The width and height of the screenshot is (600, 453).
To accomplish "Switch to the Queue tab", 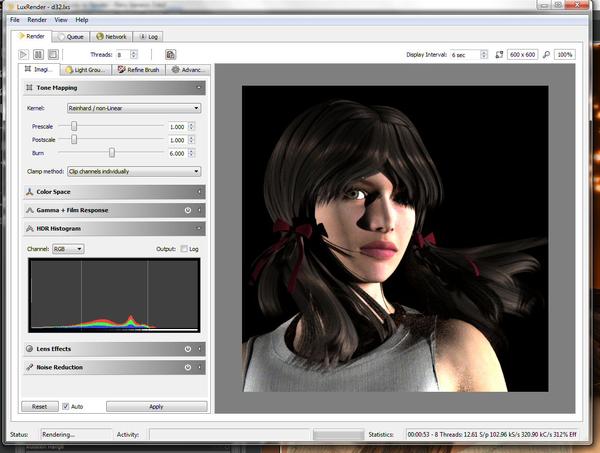I will tap(74, 36).
